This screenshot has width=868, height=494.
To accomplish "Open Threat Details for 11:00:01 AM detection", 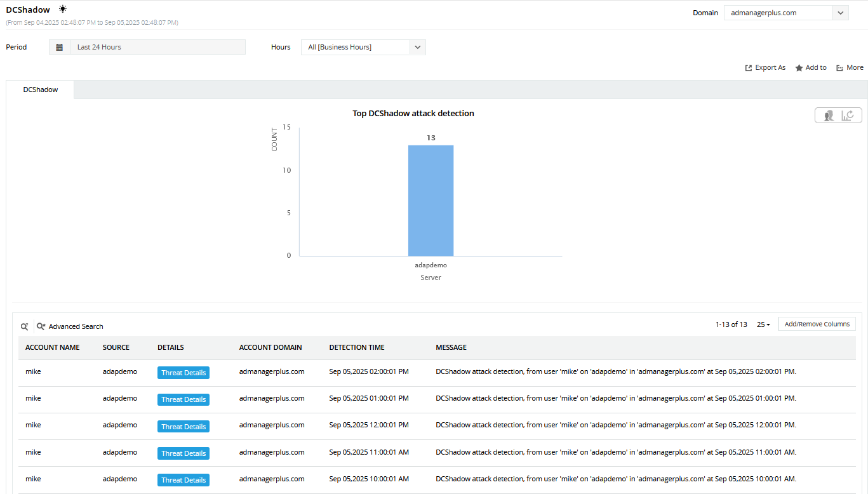I will pos(184,453).
